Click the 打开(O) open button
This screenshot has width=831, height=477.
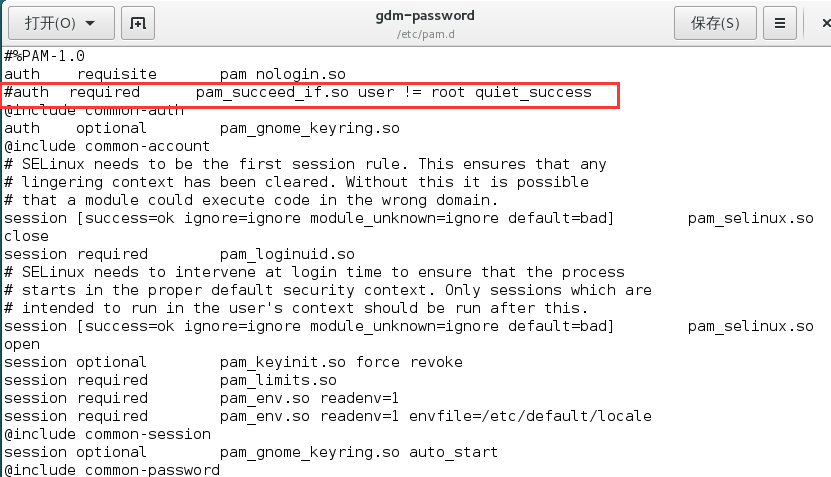pyautogui.click(x=61, y=23)
